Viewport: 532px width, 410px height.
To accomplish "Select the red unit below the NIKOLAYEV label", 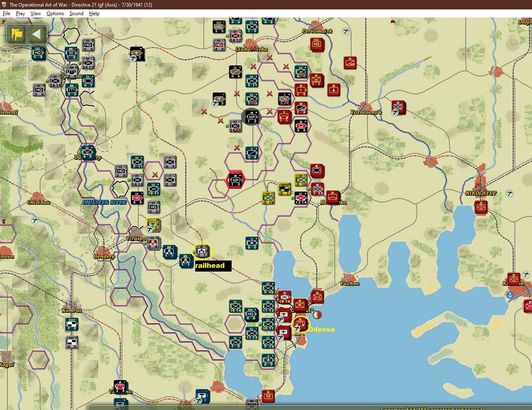I will [x=481, y=207].
